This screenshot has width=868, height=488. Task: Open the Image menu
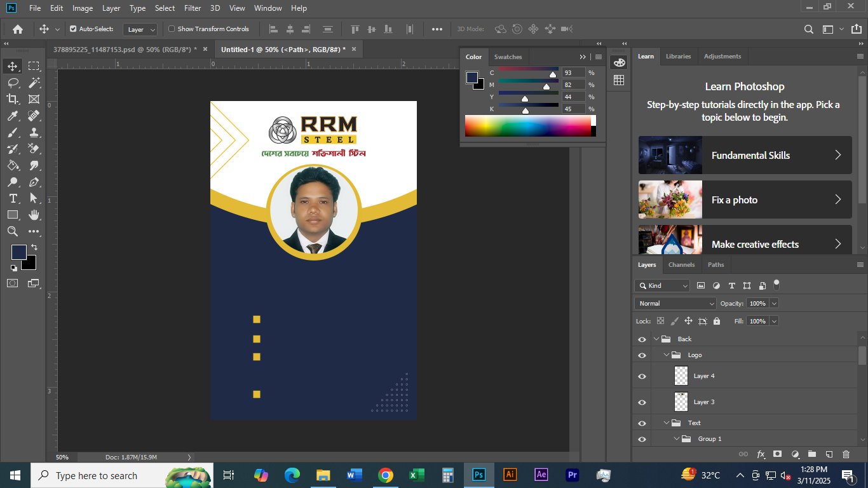point(83,8)
